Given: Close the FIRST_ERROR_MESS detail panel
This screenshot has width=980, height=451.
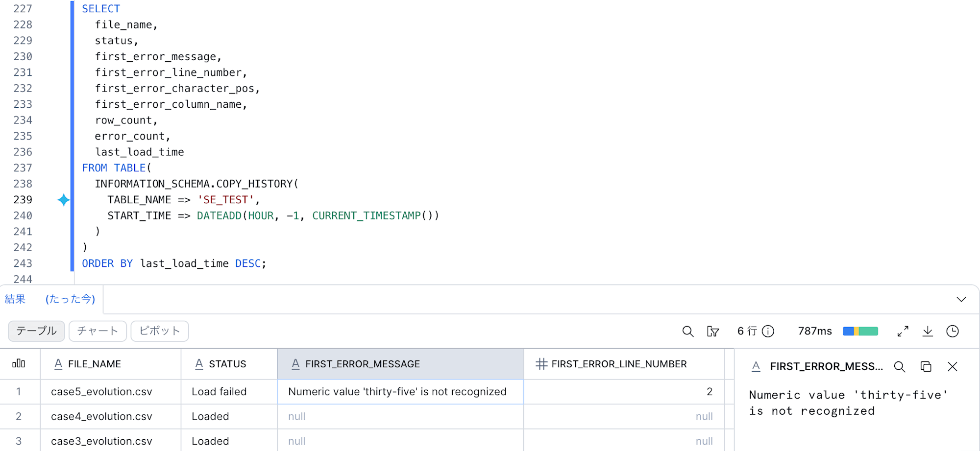Looking at the screenshot, I should point(953,367).
